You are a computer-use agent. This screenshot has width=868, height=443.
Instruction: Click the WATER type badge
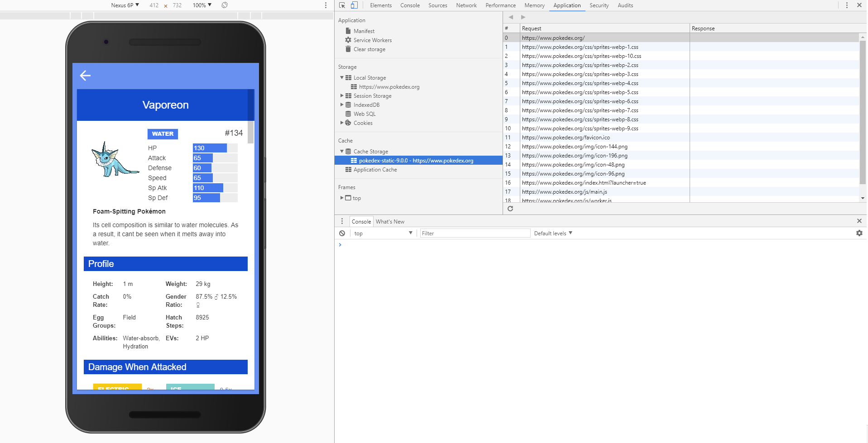click(x=163, y=134)
